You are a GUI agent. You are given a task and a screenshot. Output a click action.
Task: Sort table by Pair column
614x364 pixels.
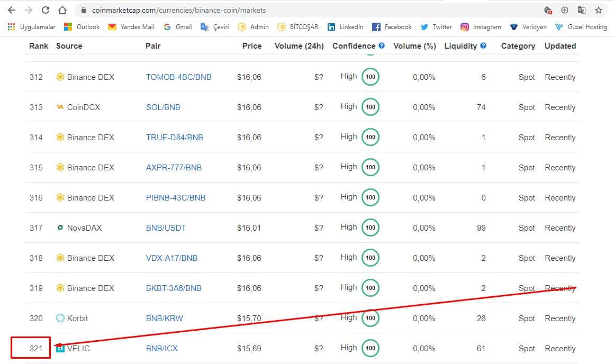tap(153, 46)
